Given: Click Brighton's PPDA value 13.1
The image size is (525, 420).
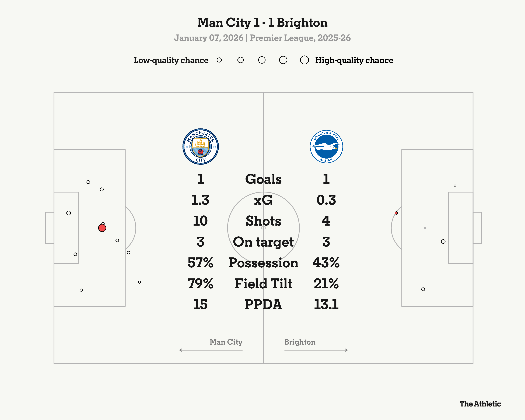Looking at the screenshot, I should click(326, 305).
